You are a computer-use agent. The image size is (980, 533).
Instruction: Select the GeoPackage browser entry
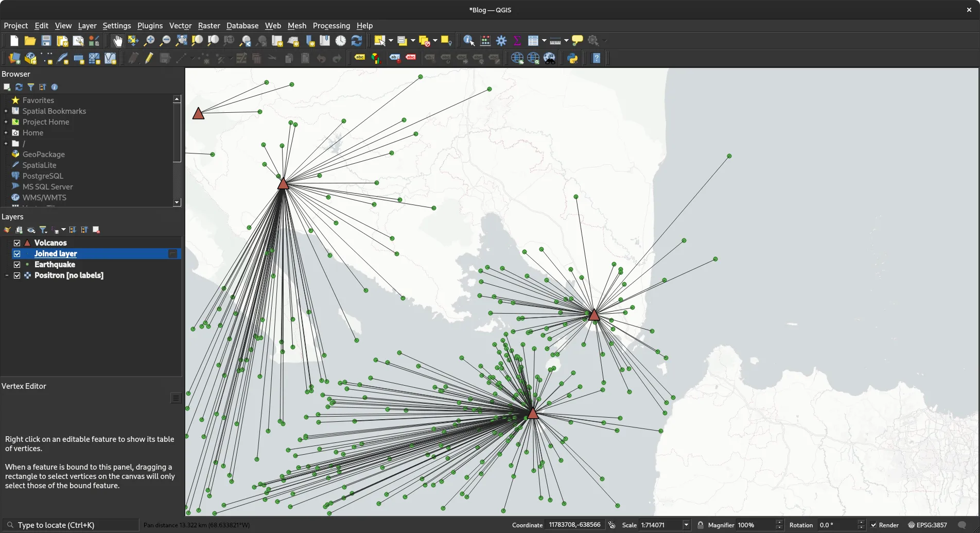[43, 154]
